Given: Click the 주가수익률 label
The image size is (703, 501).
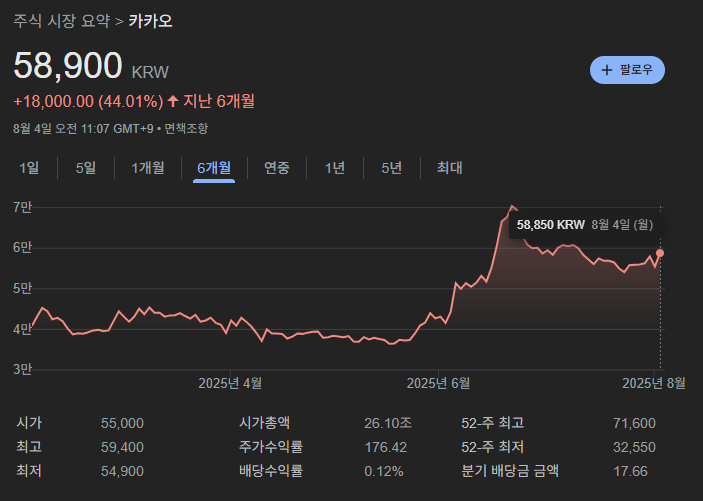Looking at the screenshot, I should [271, 447].
